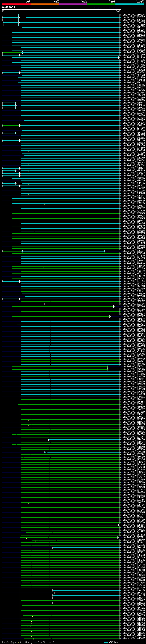This screenshot has width=146, height=644.
Task: Choose the UniRef100_Q3LFQ4 row label
Action: (134, 165)
